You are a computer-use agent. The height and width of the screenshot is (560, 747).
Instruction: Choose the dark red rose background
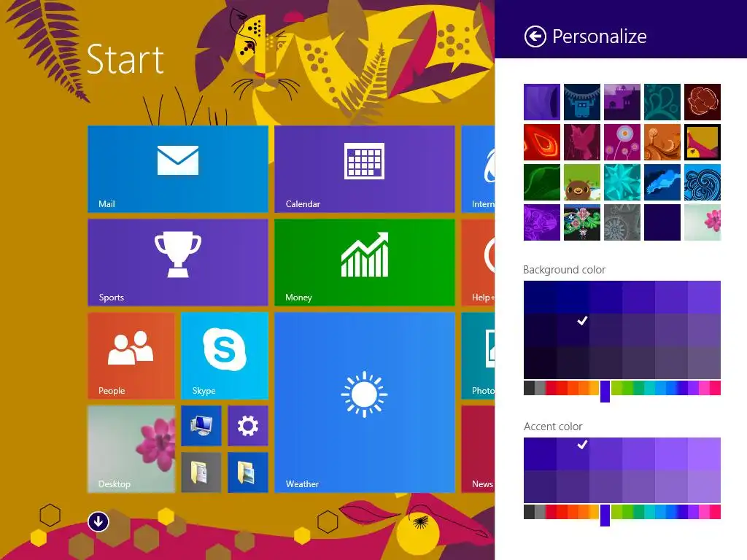[703, 102]
